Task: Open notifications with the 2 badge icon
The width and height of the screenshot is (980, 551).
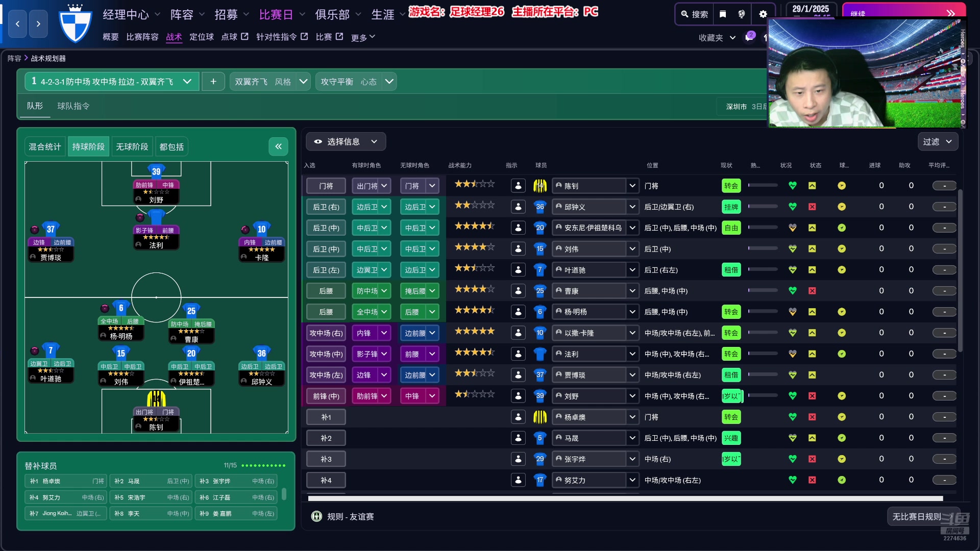Action: pos(749,37)
